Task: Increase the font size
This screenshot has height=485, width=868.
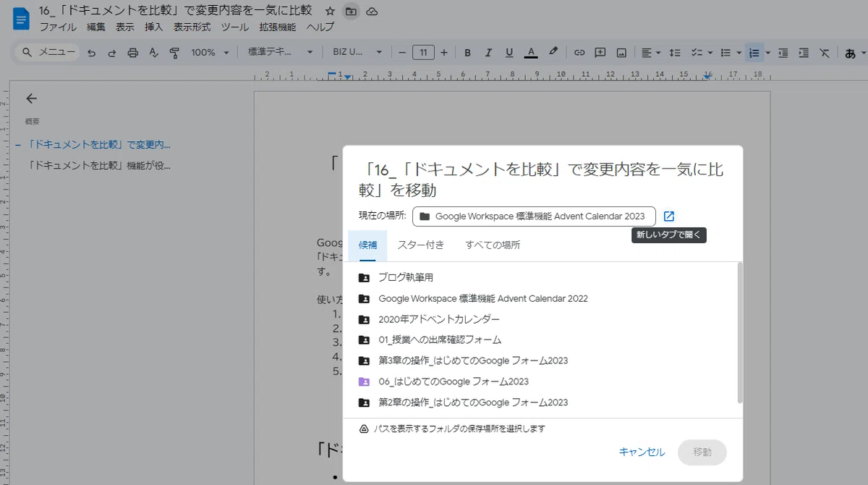Action: click(443, 52)
